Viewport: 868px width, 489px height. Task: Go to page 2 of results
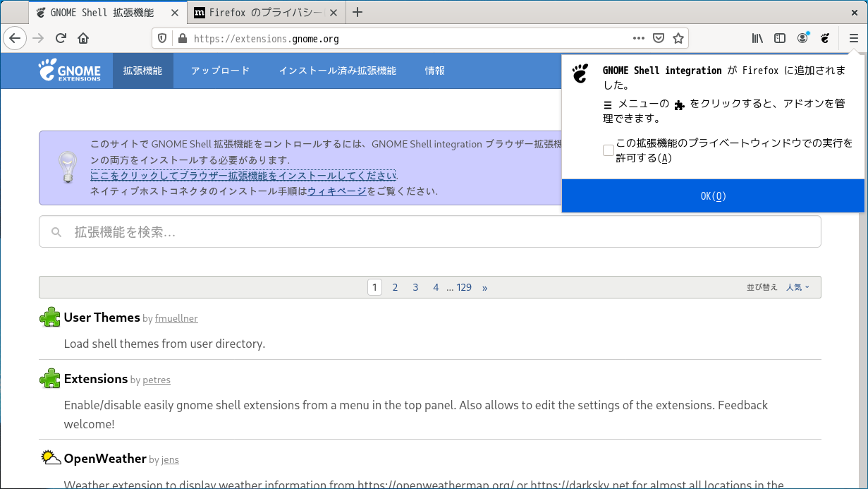395,287
